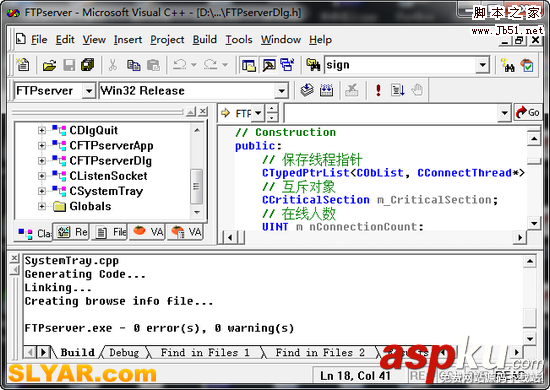This screenshot has width=550, height=390.
Task: Switch to the ClassView workspace tab
Action: pos(34,233)
